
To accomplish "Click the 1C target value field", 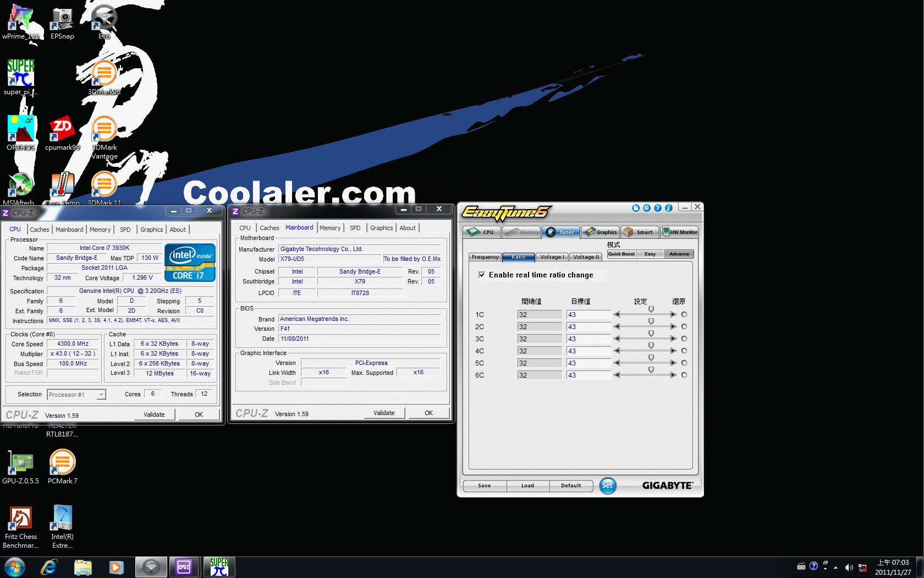I will coord(588,315).
